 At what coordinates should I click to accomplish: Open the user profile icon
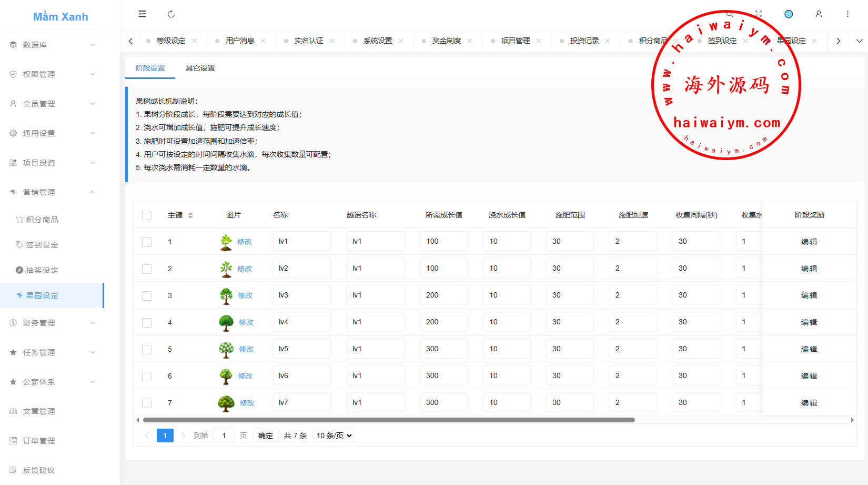(819, 14)
